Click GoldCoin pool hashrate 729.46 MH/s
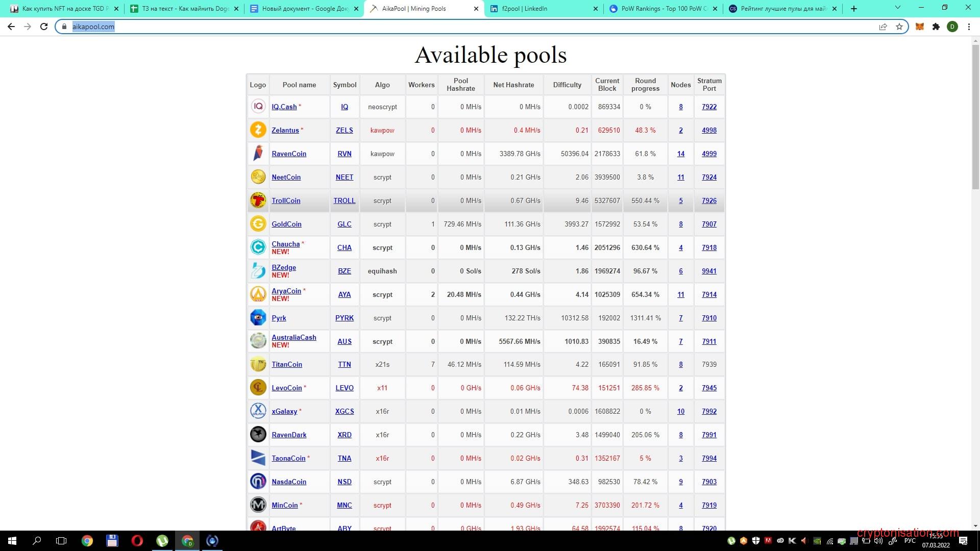This screenshot has width=980, height=551. click(x=462, y=224)
